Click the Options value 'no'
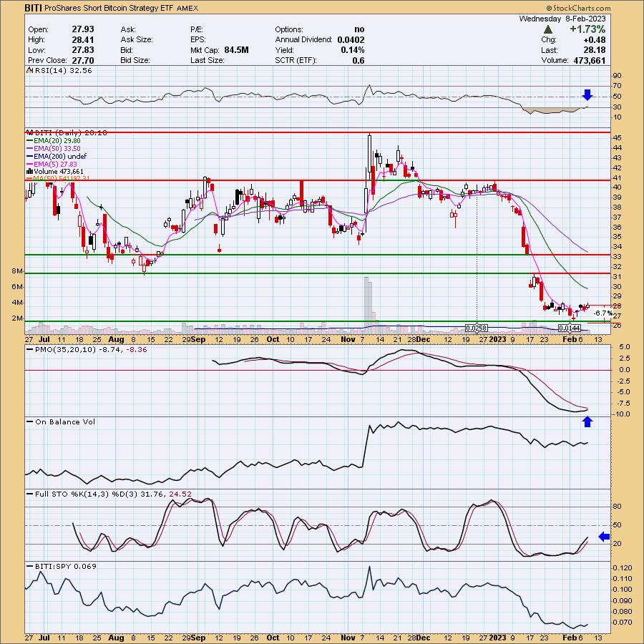The image size is (644, 644). (359, 29)
